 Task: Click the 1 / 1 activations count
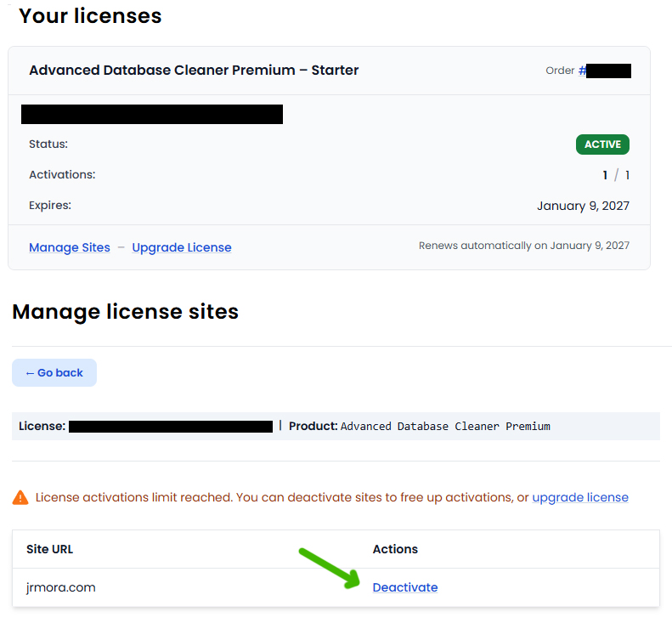click(x=616, y=175)
